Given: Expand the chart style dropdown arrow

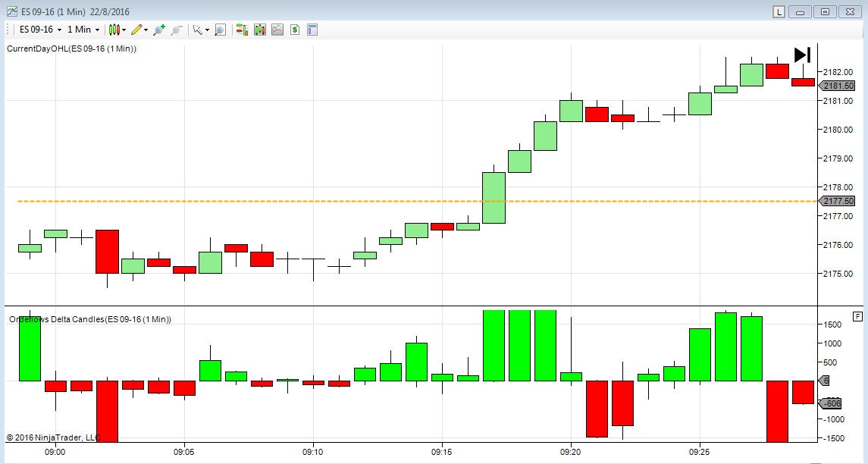Looking at the screenshot, I should [x=124, y=30].
